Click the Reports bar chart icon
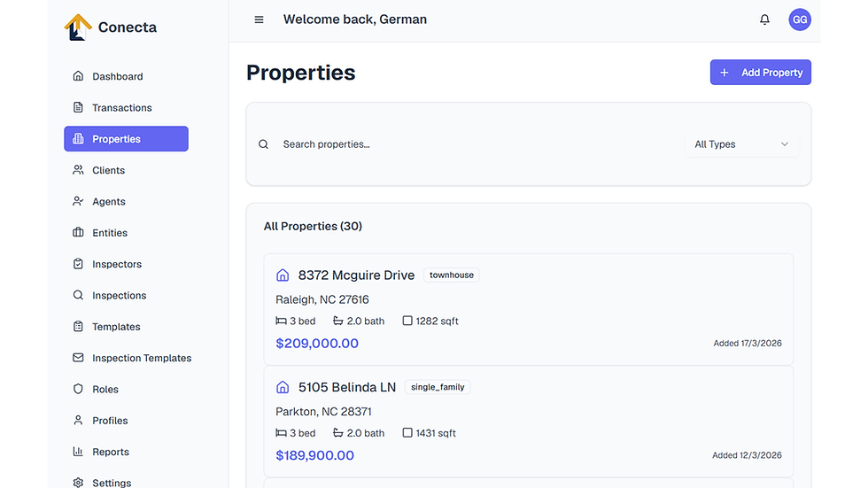The image size is (868, 488). pos(78,452)
